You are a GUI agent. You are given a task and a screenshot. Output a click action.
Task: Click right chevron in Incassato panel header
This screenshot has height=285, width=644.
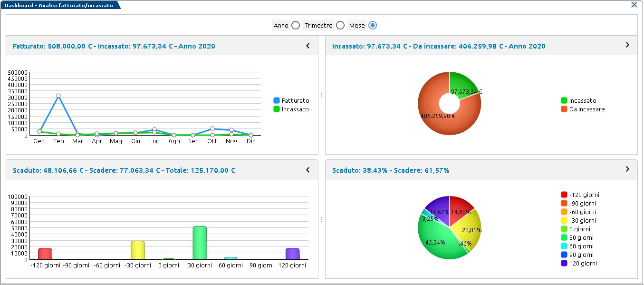[x=627, y=45]
